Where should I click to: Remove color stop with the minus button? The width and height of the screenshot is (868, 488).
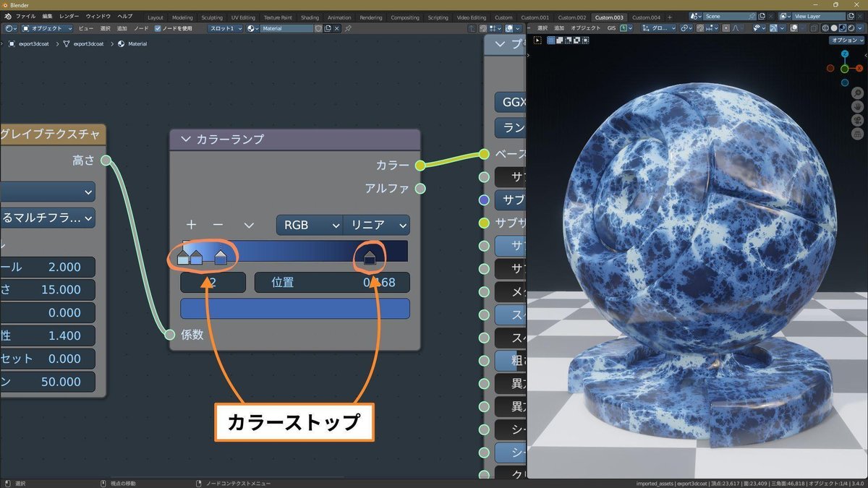(x=218, y=225)
